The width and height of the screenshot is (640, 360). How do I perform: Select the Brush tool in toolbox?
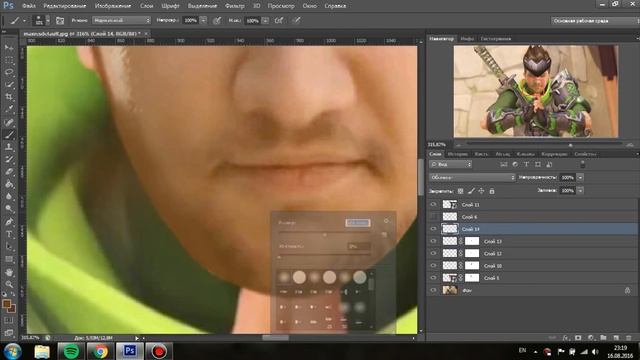click(x=9, y=135)
